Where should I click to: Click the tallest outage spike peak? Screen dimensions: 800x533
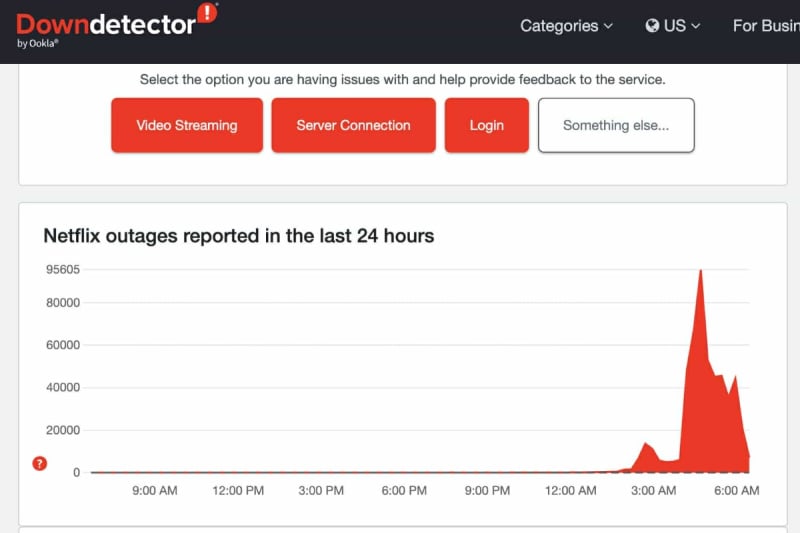[x=700, y=272]
